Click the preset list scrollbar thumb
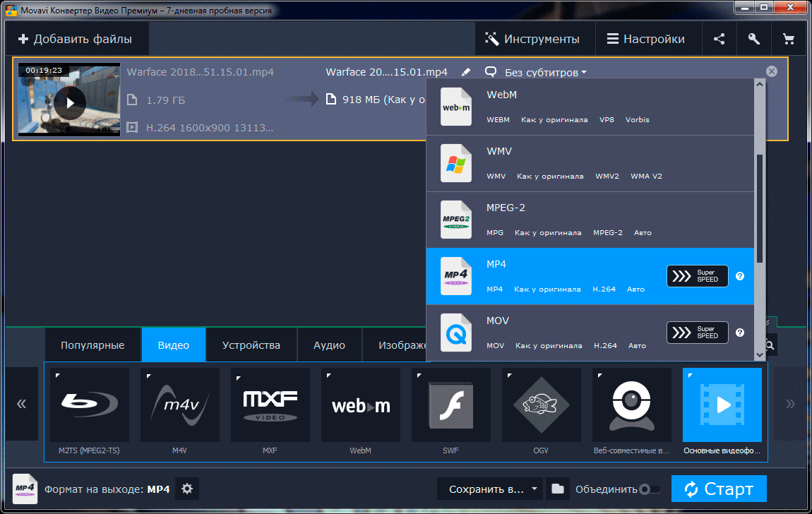The width and height of the screenshot is (812, 514). pyautogui.click(x=760, y=208)
